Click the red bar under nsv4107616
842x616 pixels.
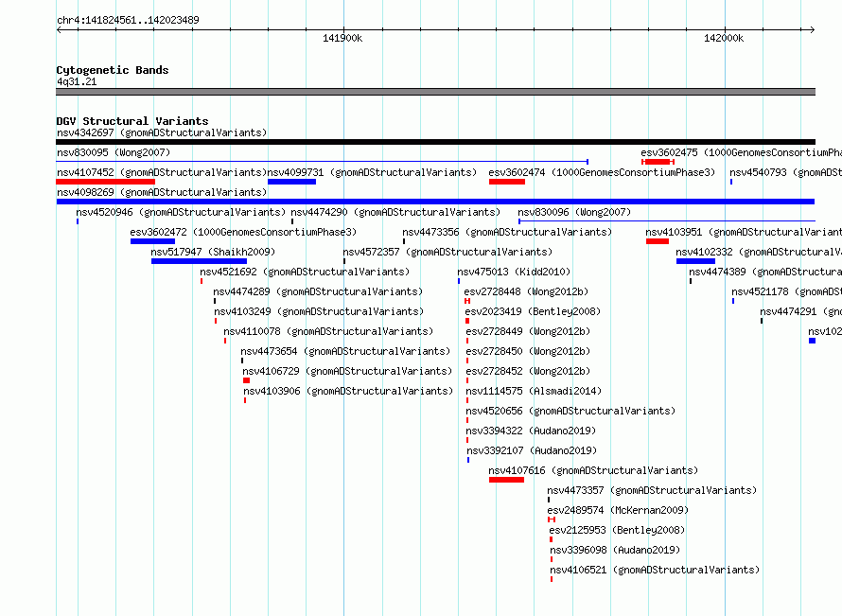[x=506, y=480]
